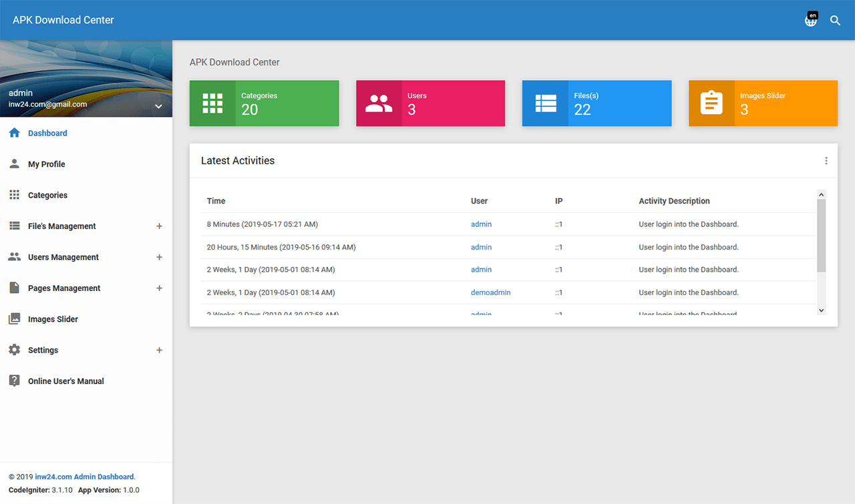The width and height of the screenshot is (855, 504).
Task: Expand File's Management plus sign
Action: (159, 226)
